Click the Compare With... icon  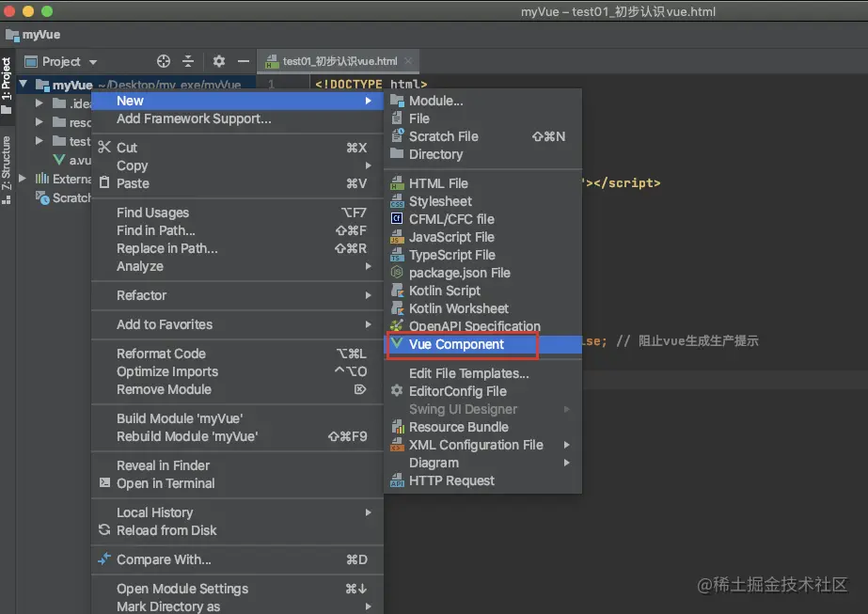tap(104, 559)
